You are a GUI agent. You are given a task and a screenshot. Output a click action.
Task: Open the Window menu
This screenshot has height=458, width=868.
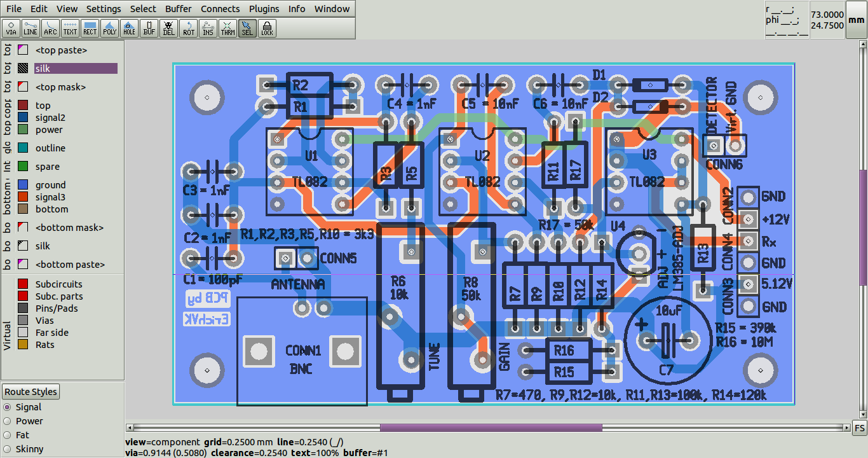(332, 9)
